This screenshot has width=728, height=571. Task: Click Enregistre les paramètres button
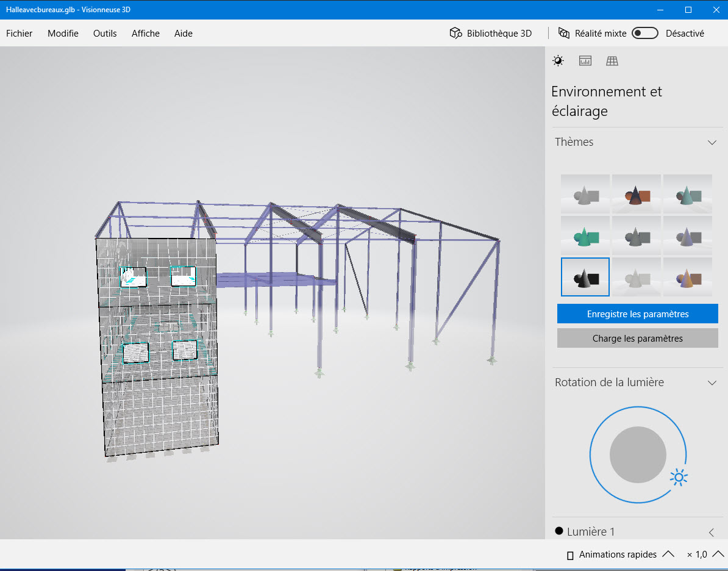638,314
